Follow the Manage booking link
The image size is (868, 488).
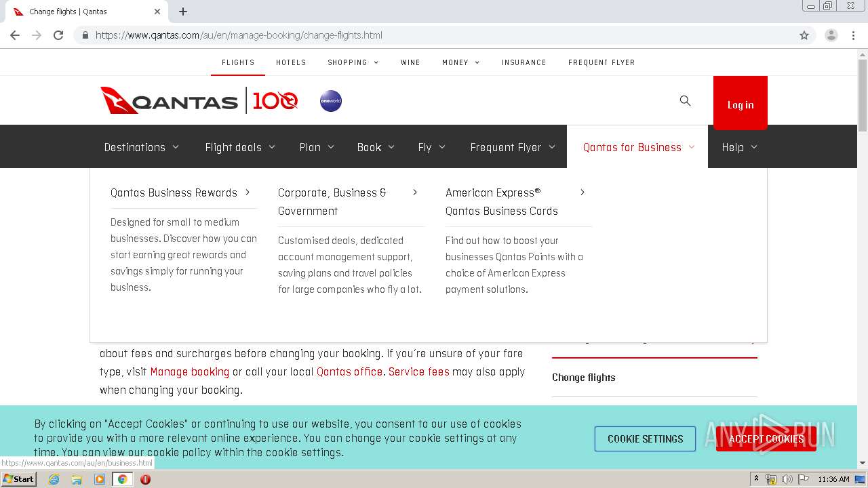coord(190,371)
